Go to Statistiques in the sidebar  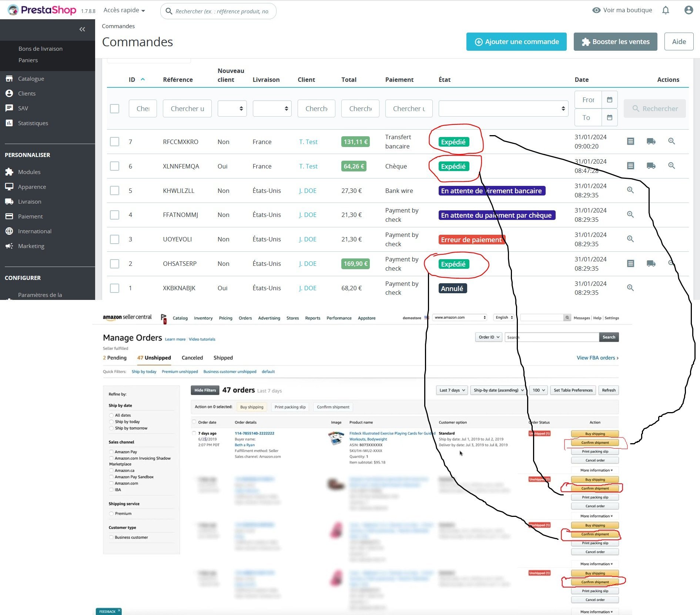click(33, 123)
